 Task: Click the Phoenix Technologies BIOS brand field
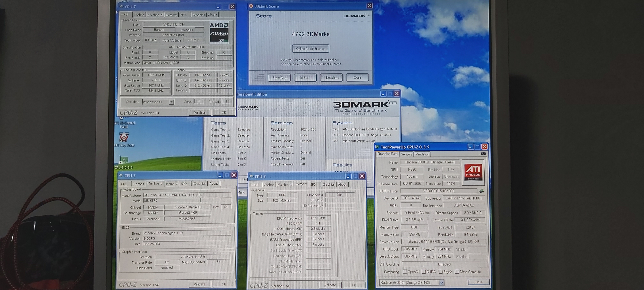187,233
